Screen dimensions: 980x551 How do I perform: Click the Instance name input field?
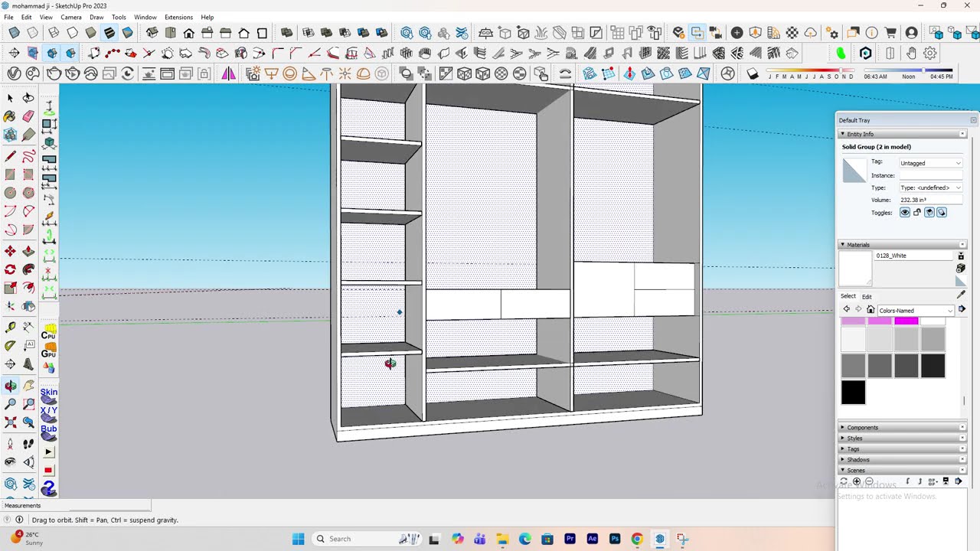[930, 175]
